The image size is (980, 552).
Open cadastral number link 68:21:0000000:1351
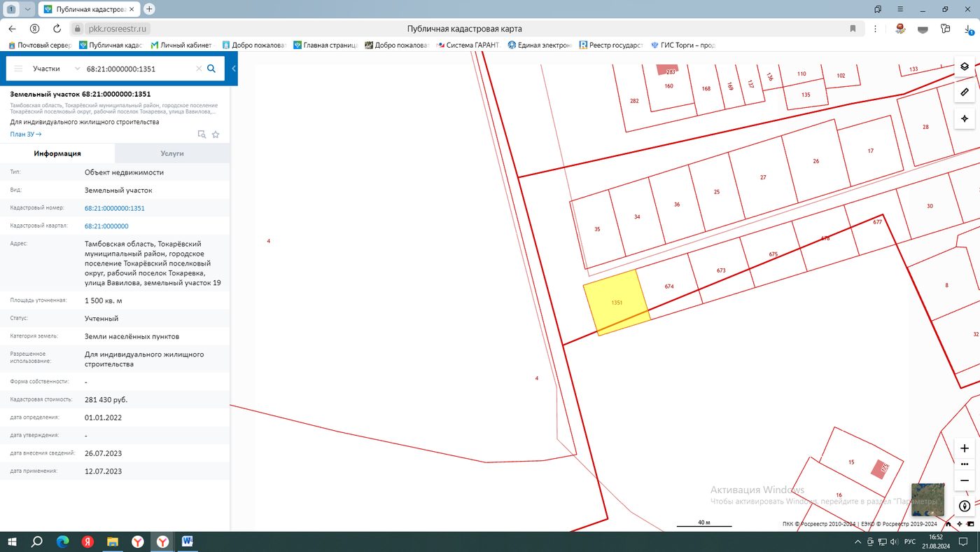pos(114,208)
